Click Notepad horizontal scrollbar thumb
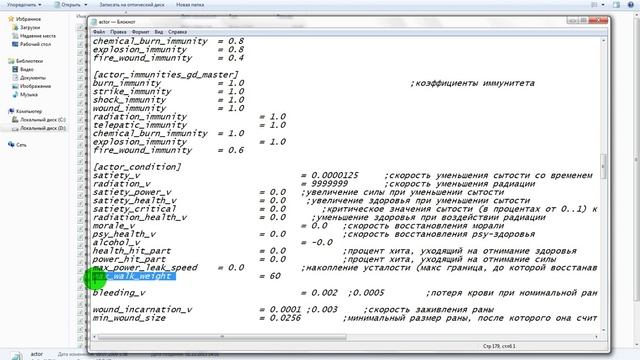 (x=222, y=337)
